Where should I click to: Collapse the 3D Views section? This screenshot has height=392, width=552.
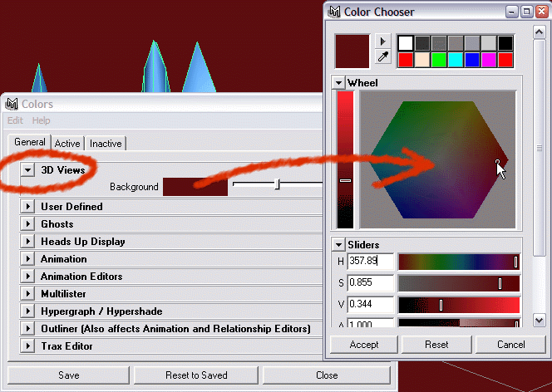[28, 169]
